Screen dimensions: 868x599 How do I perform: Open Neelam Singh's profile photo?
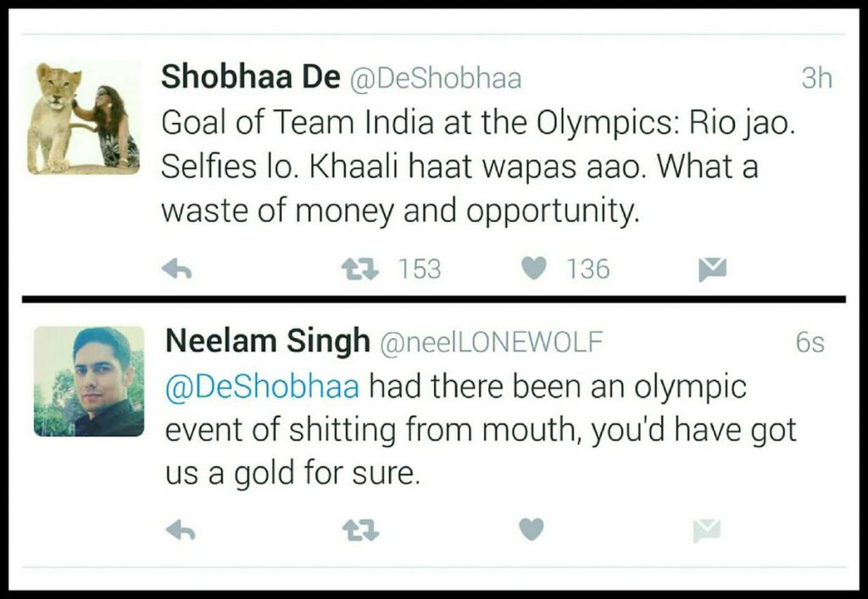(89, 381)
